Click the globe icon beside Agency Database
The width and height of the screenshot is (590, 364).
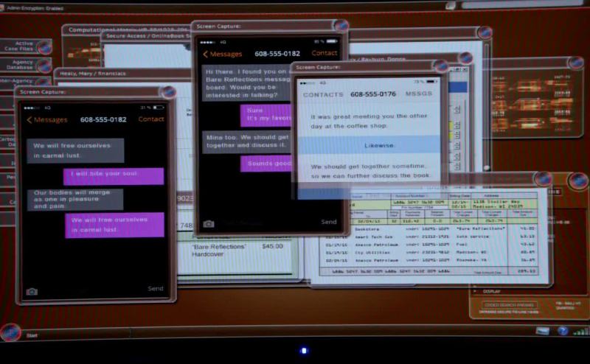(44, 68)
